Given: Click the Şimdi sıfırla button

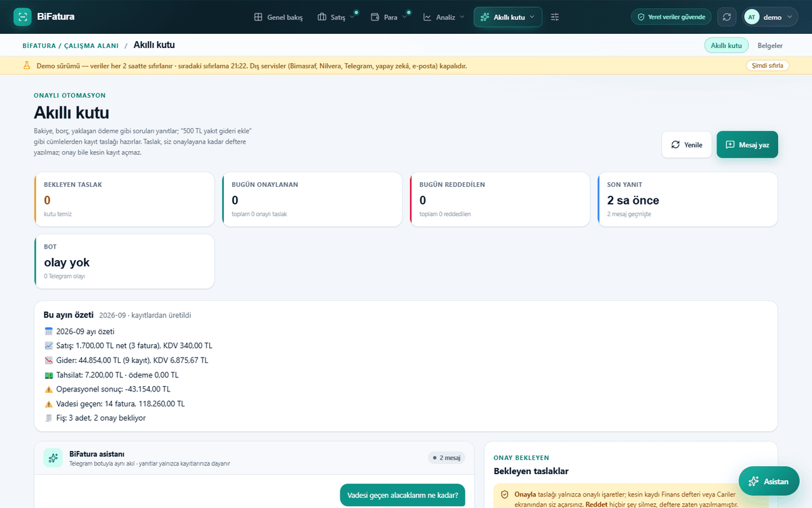Looking at the screenshot, I should coord(767,66).
